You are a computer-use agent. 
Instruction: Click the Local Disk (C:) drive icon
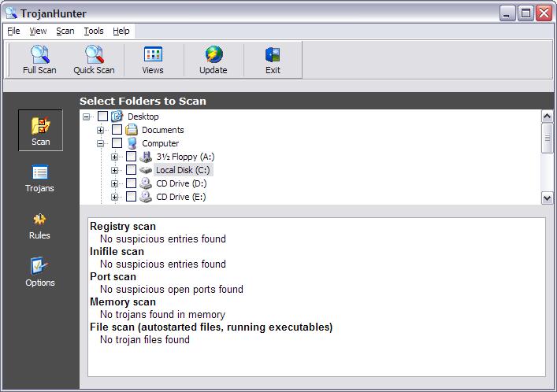point(146,170)
